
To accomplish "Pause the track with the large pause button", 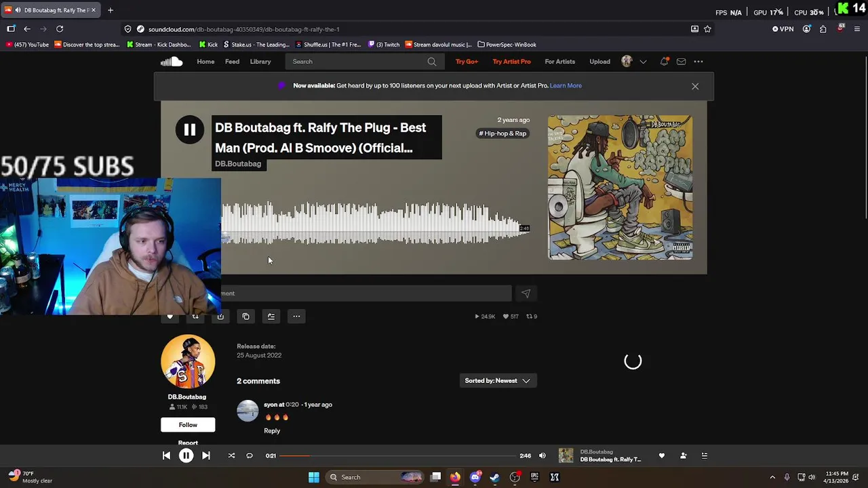I will click(x=190, y=129).
